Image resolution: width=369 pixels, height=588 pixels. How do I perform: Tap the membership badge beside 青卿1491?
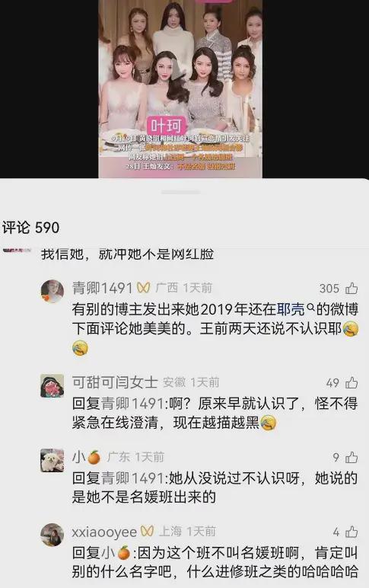pos(144,288)
